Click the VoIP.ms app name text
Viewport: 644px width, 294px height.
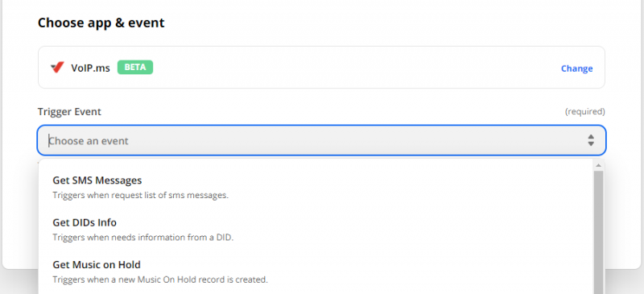click(x=90, y=68)
